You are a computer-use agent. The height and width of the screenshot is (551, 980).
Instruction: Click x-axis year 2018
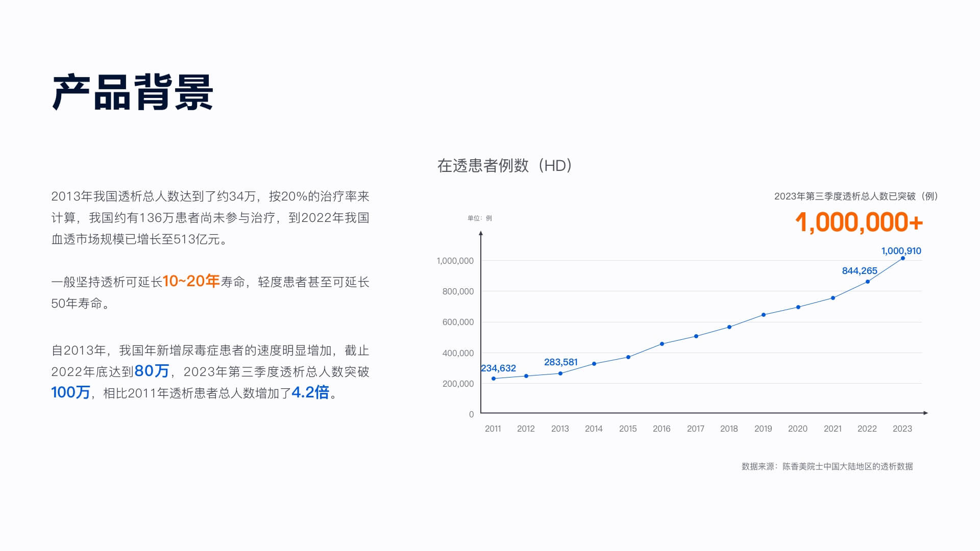[729, 429]
